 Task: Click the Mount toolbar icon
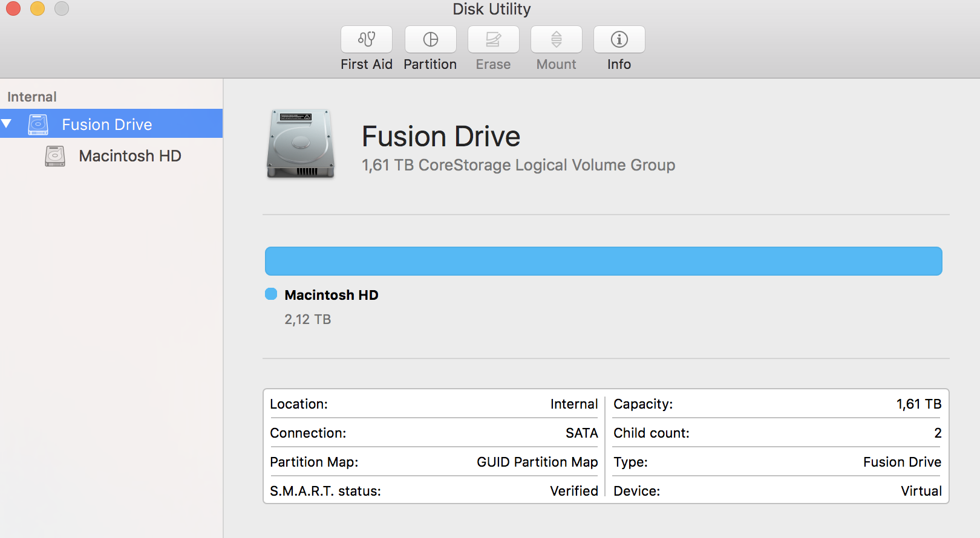557,39
